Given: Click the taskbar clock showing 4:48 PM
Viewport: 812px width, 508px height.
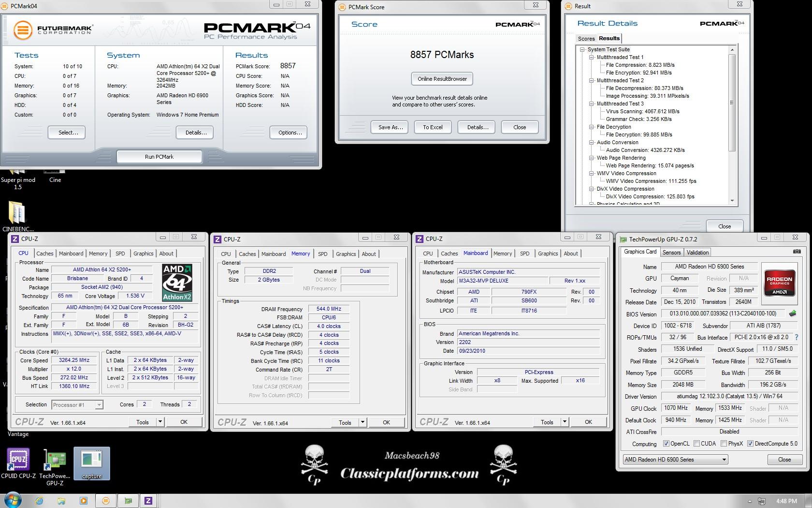Looking at the screenshot, I should coord(786,501).
